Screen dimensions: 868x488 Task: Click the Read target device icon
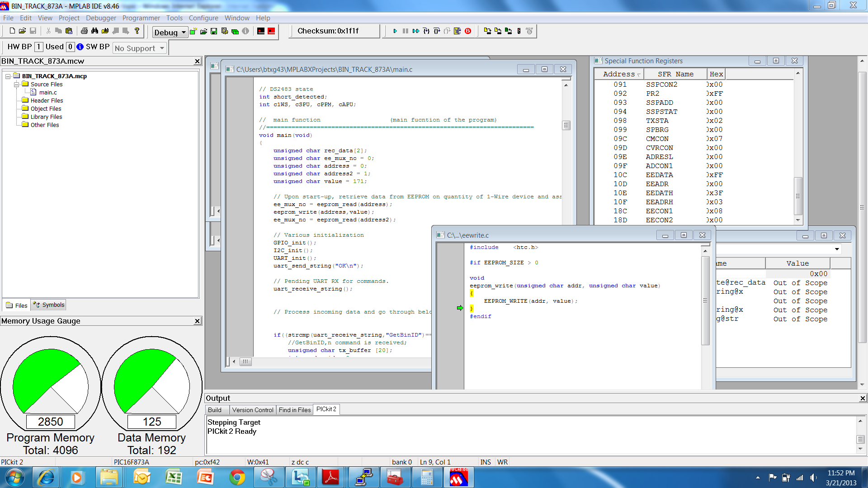pos(498,31)
